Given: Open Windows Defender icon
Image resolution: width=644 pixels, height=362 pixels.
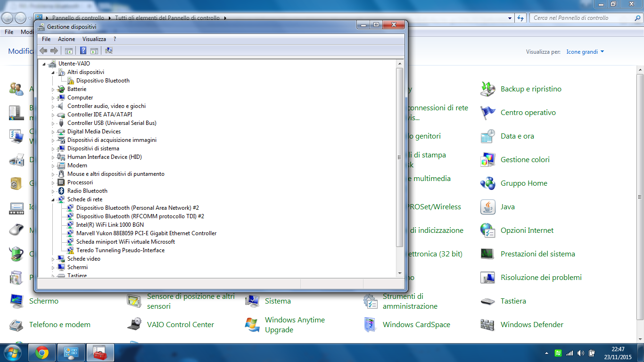Looking at the screenshot, I should 487,324.
